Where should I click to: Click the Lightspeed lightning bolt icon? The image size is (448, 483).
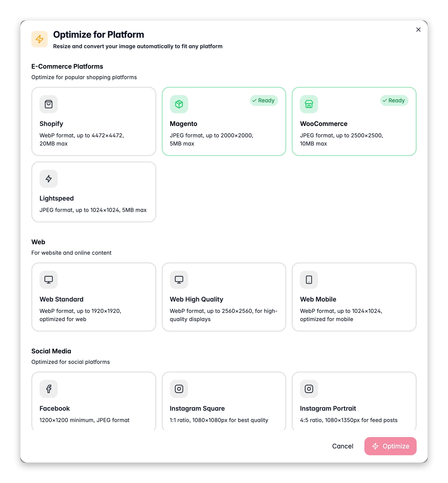pyautogui.click(x=48, y=179)
